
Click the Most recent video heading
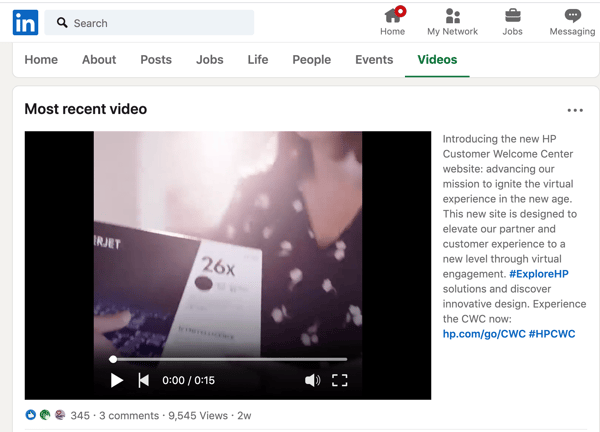coord(86,109)
